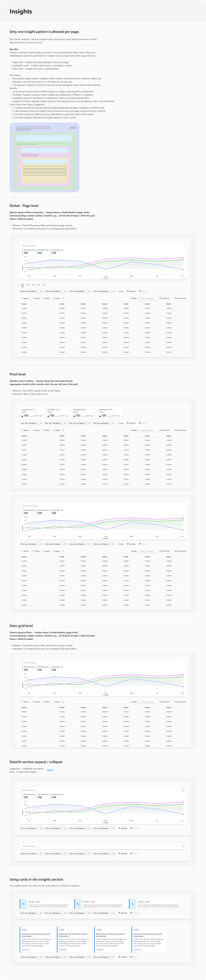Click 'Using cards in the insights section' heading
Image resolution: width=206 pixels, height=980 pixels.
tap(36, 880)
